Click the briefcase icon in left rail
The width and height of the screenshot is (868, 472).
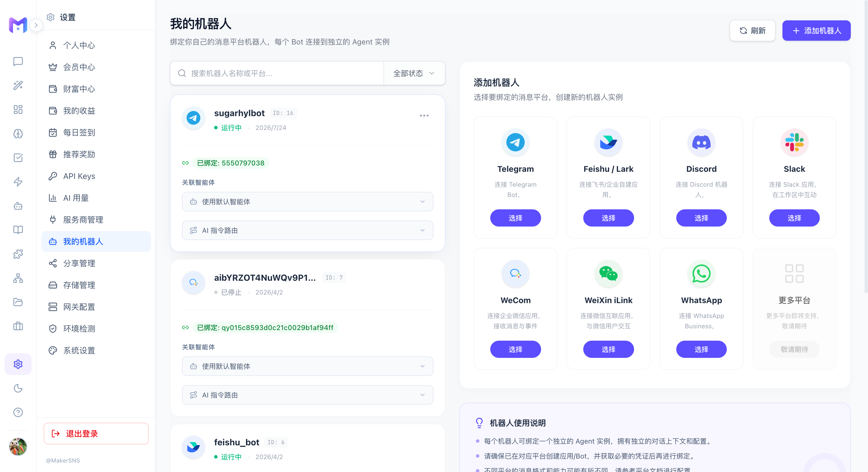pos(18,326)
